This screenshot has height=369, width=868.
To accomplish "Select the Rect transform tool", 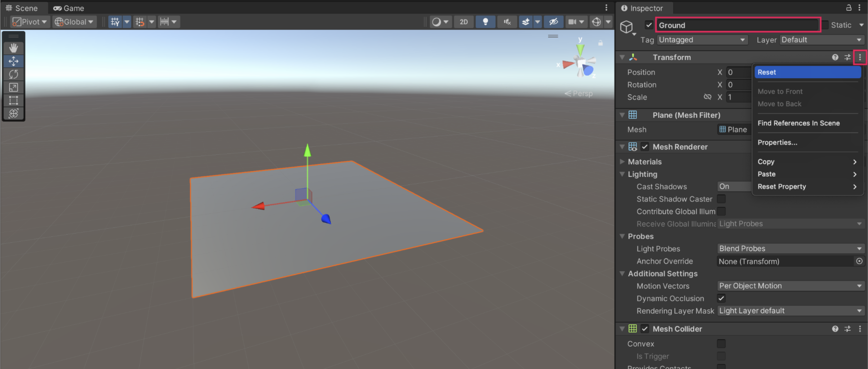I will click(x=14, y=100).
